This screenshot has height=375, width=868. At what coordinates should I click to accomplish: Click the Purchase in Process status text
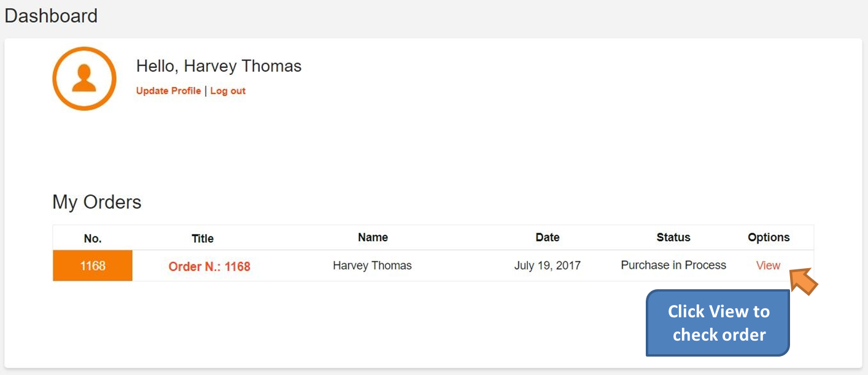(x=673, y=265)
